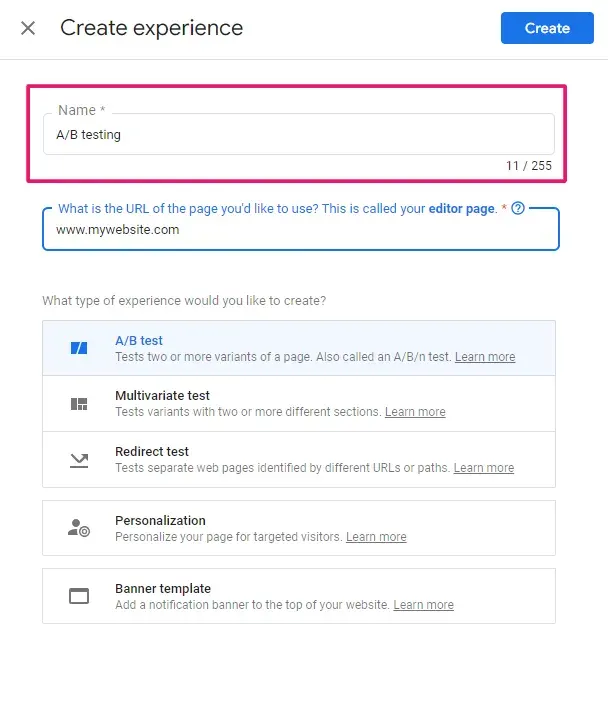Choose the Banner template option
This screenshot has width=608, height=706.
point(299,596)
